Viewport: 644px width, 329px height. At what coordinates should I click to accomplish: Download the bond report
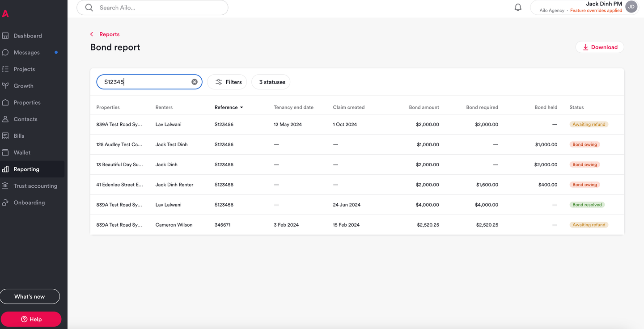[600, 47]
